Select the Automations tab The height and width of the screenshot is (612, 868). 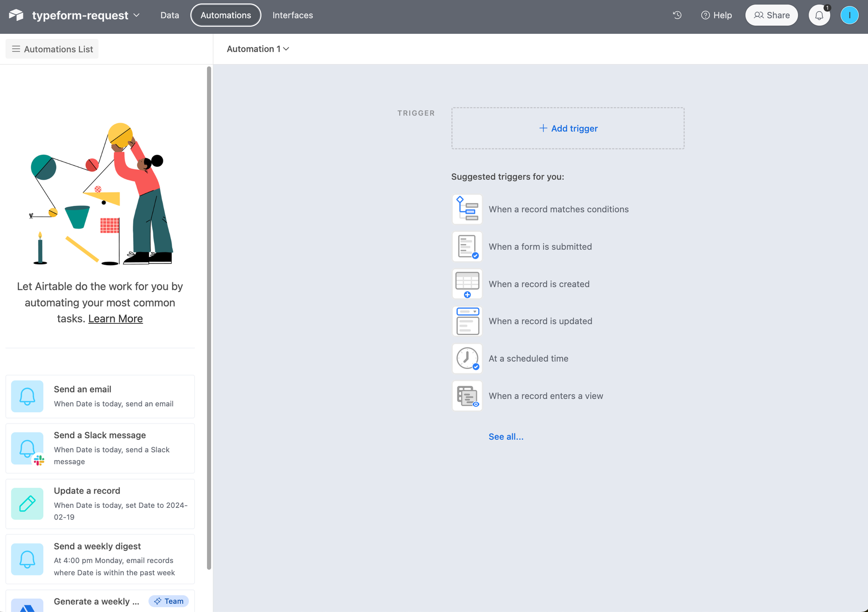pos(226,15)
